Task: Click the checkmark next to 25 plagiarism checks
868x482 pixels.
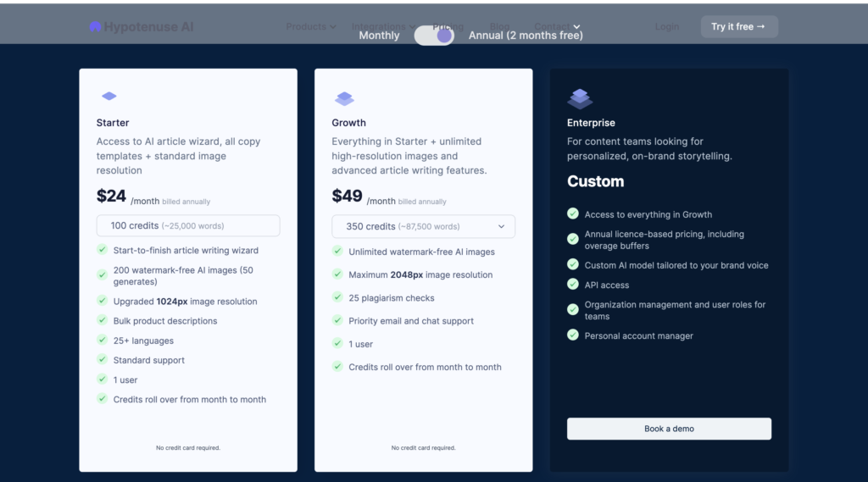Action: [337, 297]
